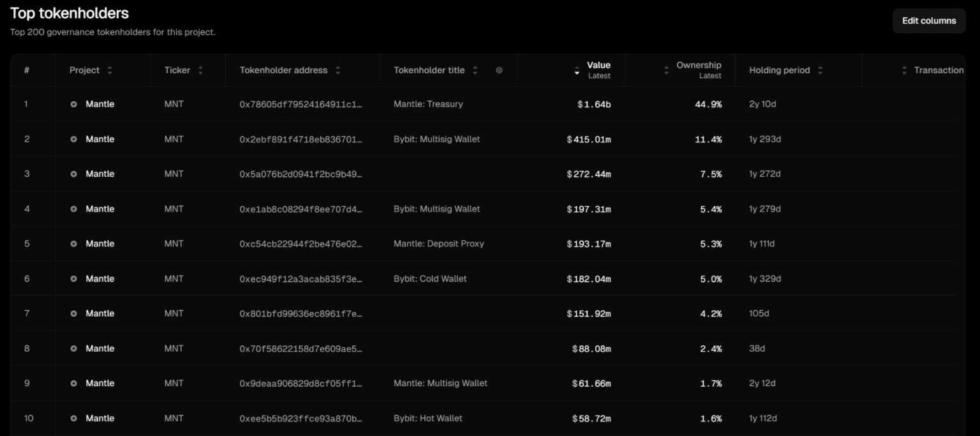Click the Mantle logo icon in row 1
The height and width of the screenshot is (436, 980).
point(73,104)
